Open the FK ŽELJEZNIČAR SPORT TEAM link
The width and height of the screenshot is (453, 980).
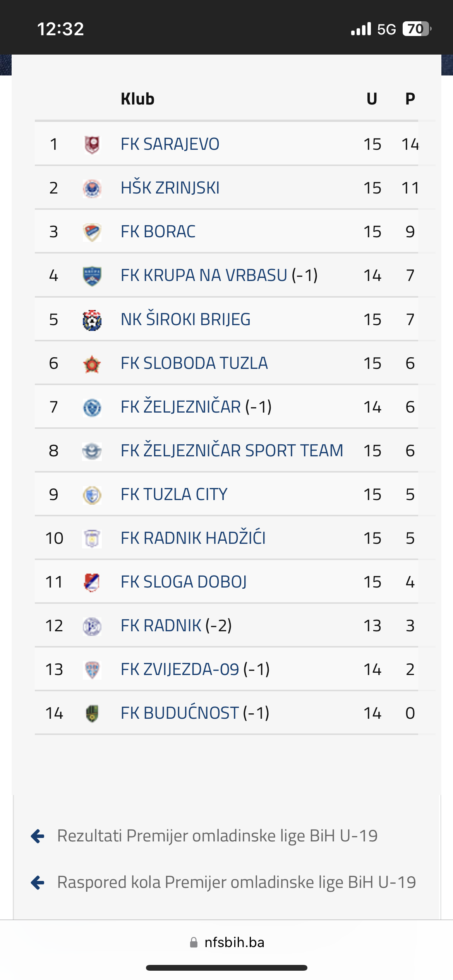pos(232,451)
